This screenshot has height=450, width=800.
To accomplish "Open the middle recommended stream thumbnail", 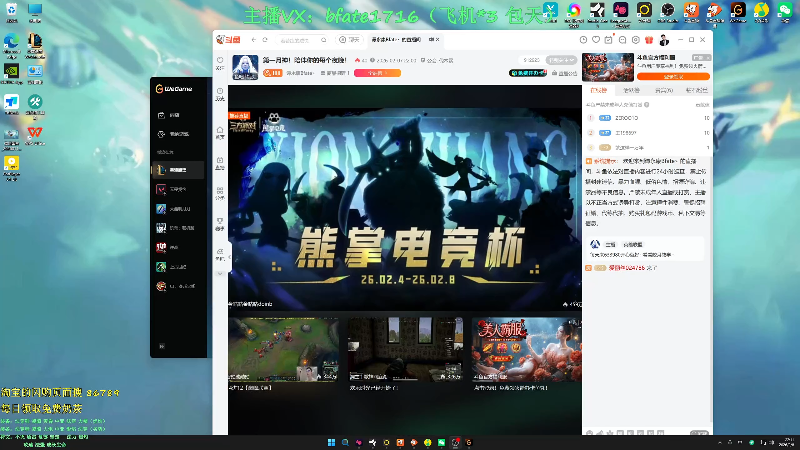I will 406,349.
